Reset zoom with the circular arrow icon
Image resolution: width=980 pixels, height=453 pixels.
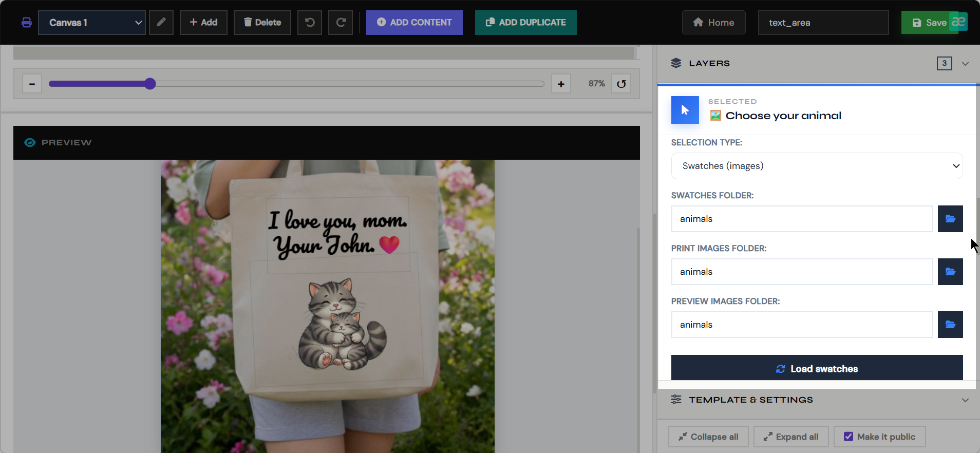[621, 84]
